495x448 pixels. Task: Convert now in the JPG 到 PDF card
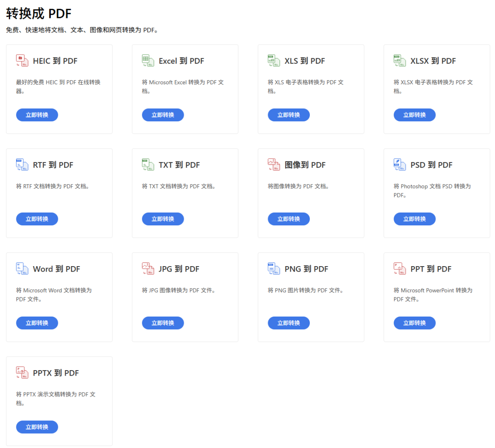163,323
